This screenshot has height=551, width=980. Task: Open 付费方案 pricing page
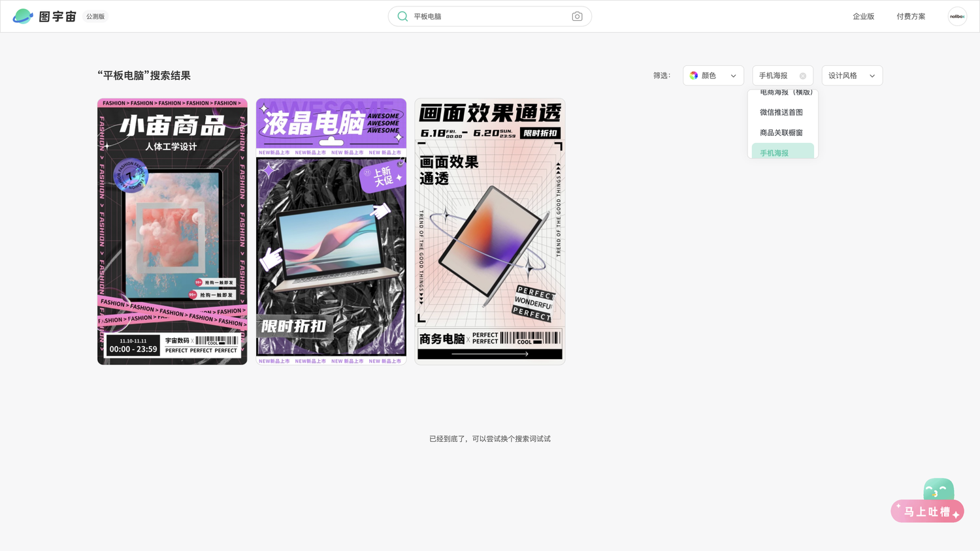(911, 16)
